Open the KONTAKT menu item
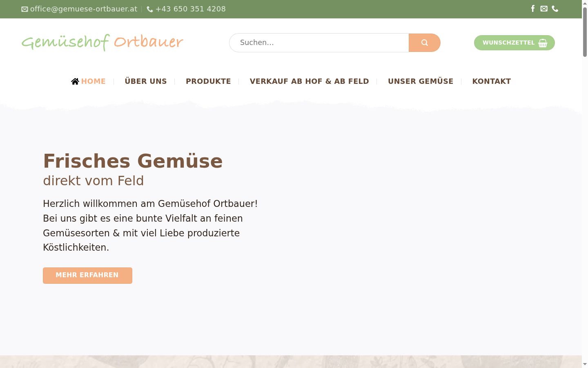 coord(492,81)
